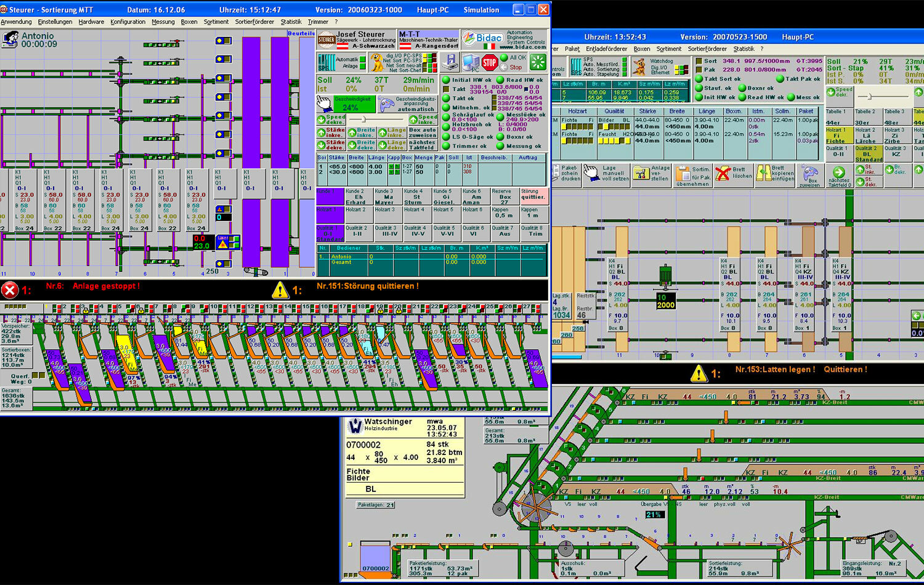Click Stärke inkre. in Steurer window

click(x=331, y=132)
